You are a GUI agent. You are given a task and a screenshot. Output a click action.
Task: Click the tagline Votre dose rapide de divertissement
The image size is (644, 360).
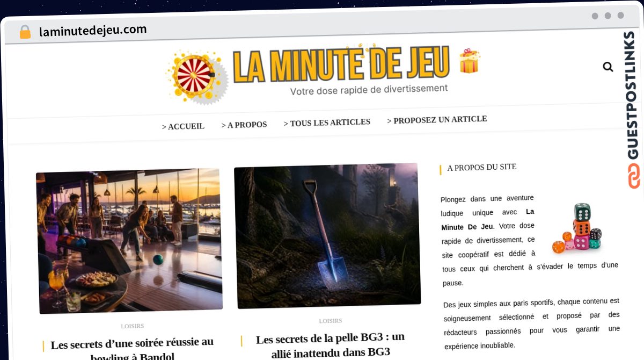pos(369,90)
